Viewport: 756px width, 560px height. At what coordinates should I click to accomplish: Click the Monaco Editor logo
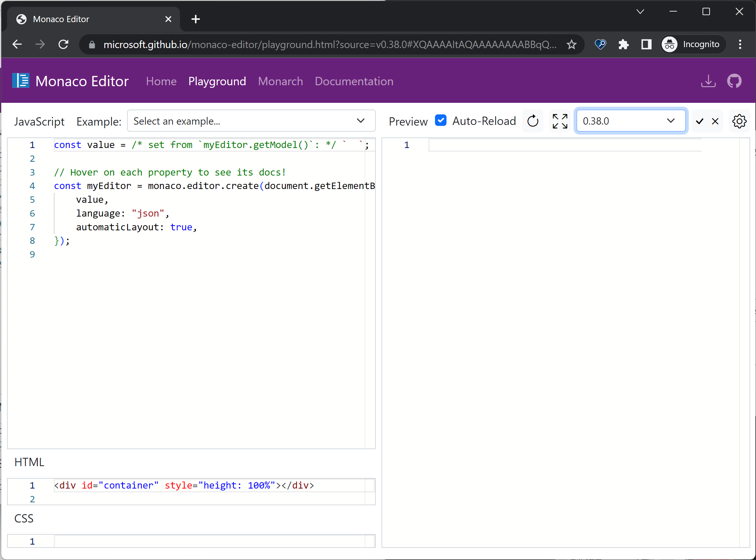[x=20, y=80]
